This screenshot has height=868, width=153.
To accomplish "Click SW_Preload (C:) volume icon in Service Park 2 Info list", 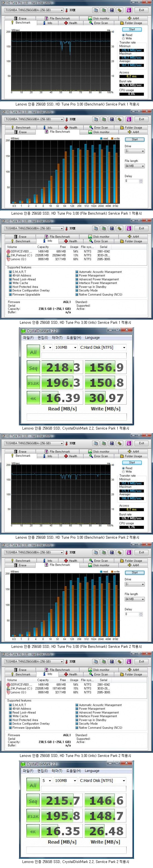I will click(x=8, y=688).
